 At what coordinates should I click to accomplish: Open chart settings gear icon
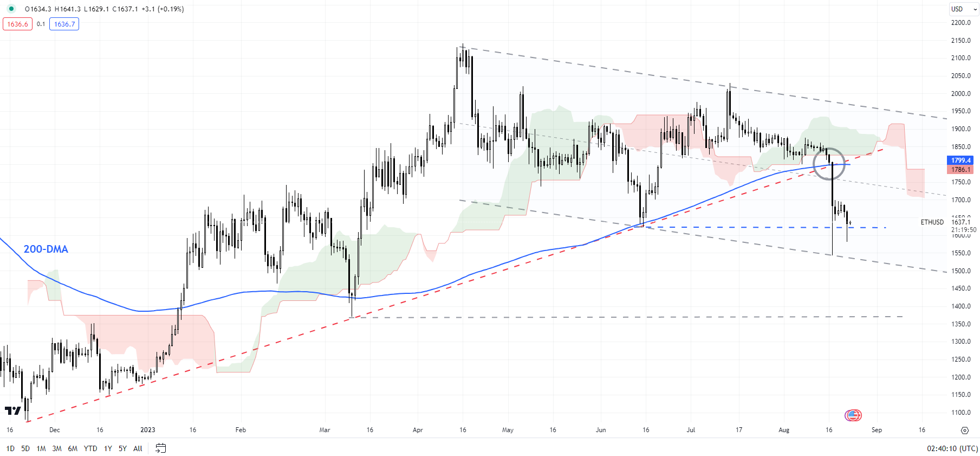[964, 430]
